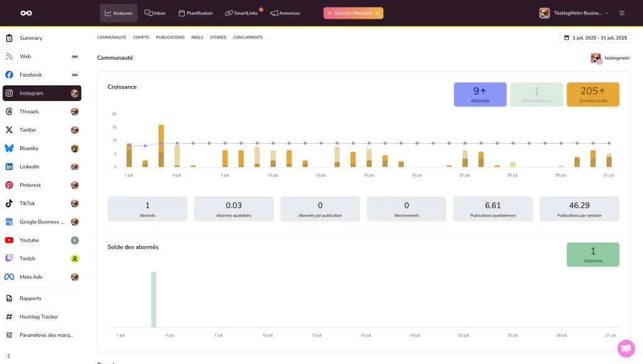Open the Threads sidebar icon
Screen dimensions: 643x364
tap(9, 112)
